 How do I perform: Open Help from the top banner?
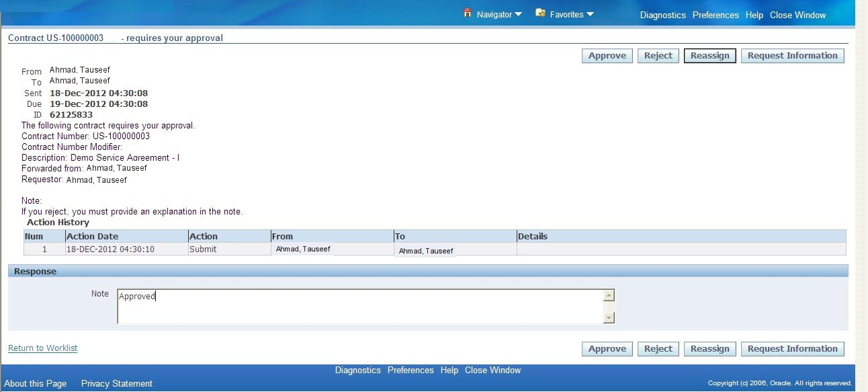tap(754, 15)
